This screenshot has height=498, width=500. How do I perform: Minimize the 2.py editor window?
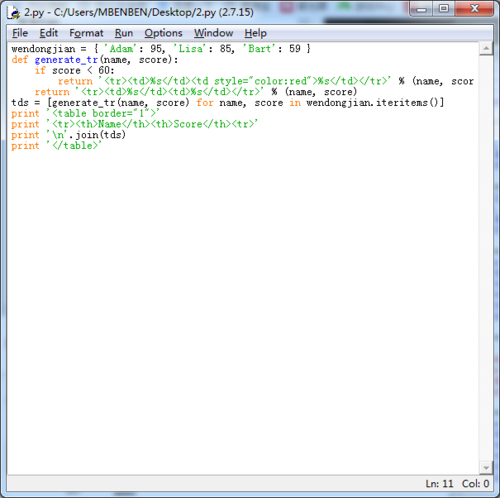pos(421,9)
